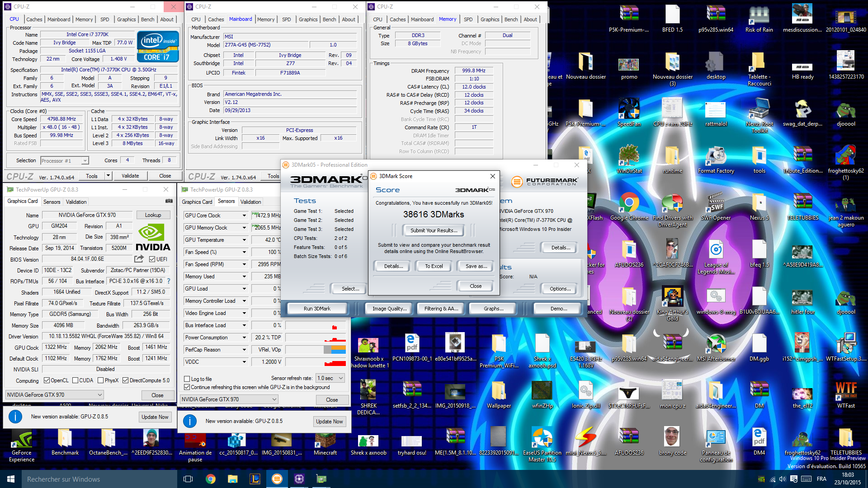
Task: Open SWF Opener desktop shortcut
Action: click(x=716, y=207)
